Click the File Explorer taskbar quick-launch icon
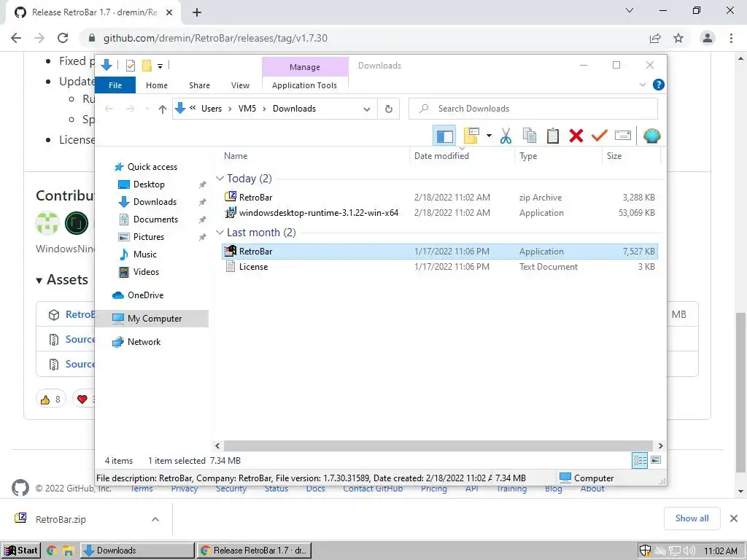Viewport: 747px width, 560px height. point(68,551)
